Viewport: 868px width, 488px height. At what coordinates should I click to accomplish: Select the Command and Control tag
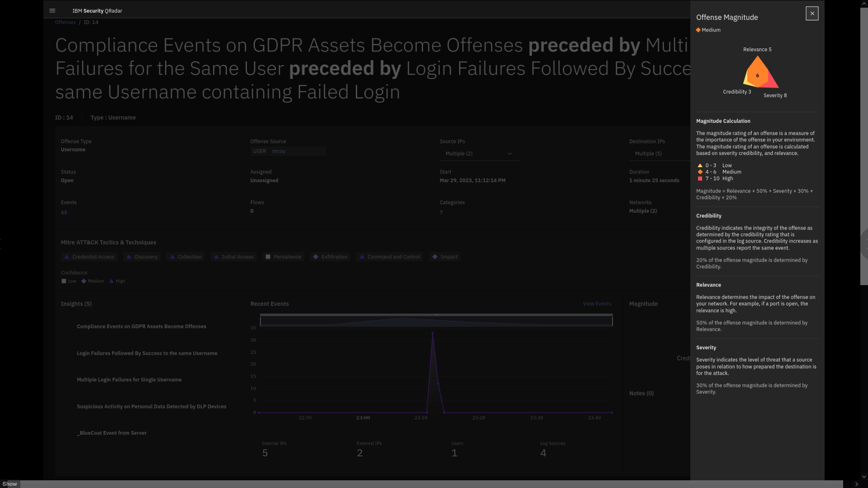click(x=390, y=257)
